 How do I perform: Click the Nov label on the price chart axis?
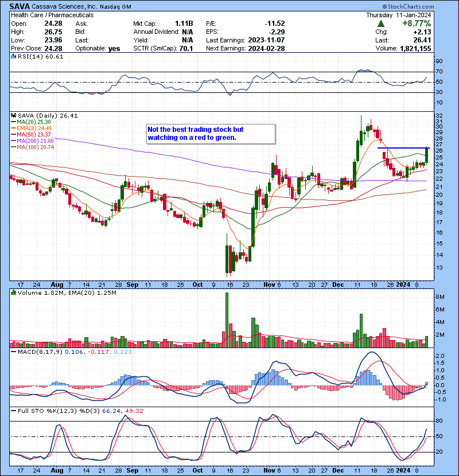pos(269,285)
